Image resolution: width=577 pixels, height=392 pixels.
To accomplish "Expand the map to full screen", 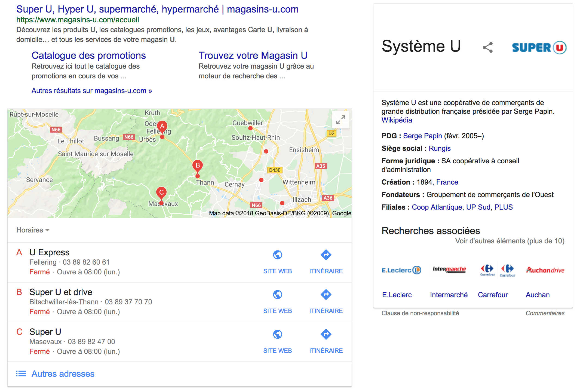I will [x=340, y=120].
